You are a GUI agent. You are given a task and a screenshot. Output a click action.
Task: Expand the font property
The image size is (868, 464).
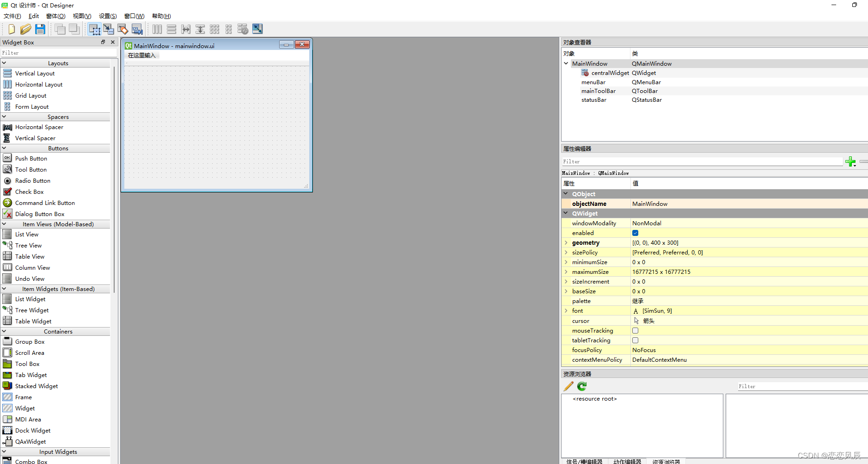[x=566, y=310]
